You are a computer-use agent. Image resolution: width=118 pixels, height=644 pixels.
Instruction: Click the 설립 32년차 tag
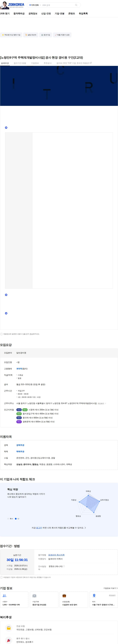click(30, 35)
